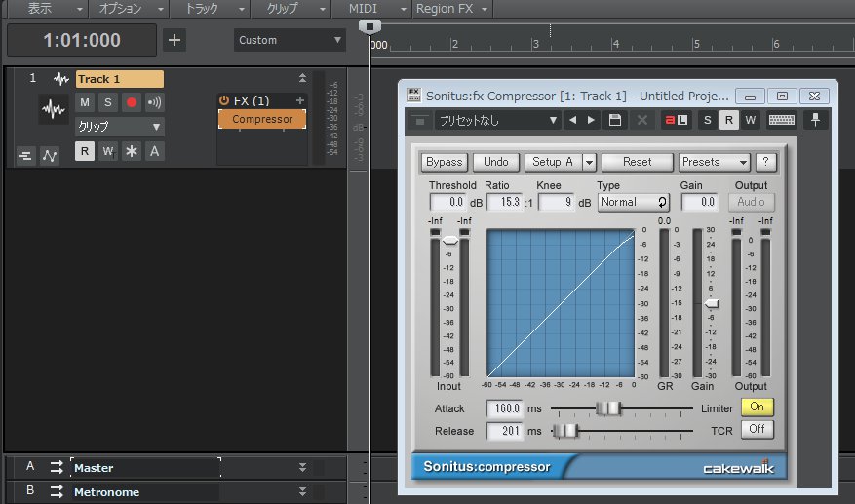Screen dimensions: 855x504
Task: Open the Region FX menu
Action: pyautogui.click(x=451, y=8)
